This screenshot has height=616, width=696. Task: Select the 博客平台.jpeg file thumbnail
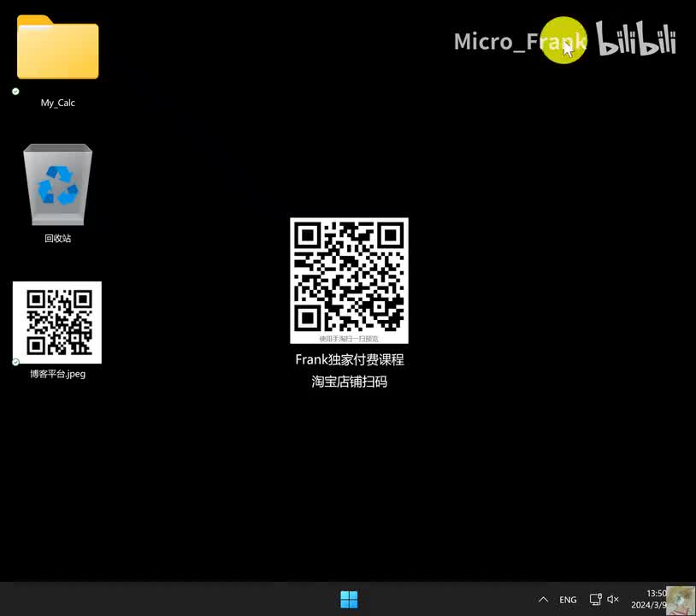tap(57, 323)
